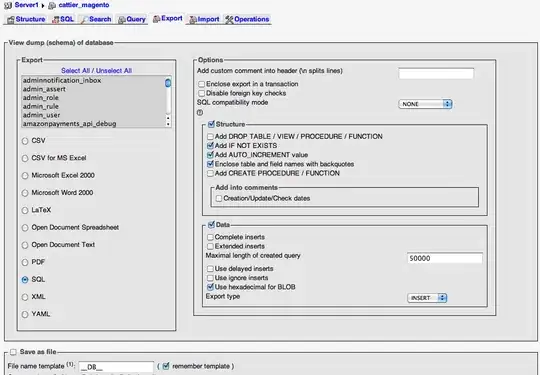This screenshot has height=375, width=540.
Task: Click the Query tab icon
Action: pos(122,19)
